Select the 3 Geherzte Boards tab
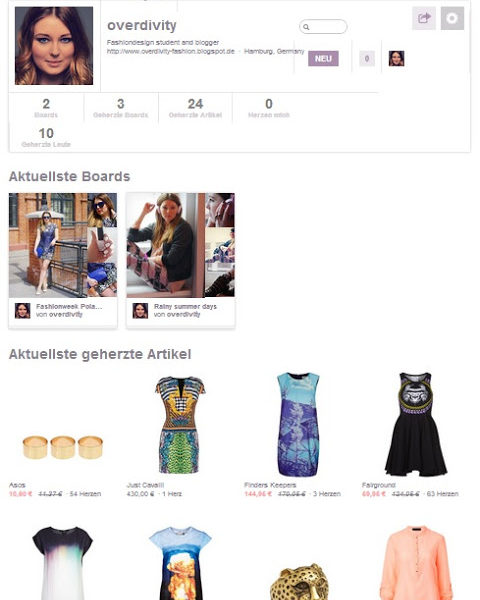 coord(121,108)
